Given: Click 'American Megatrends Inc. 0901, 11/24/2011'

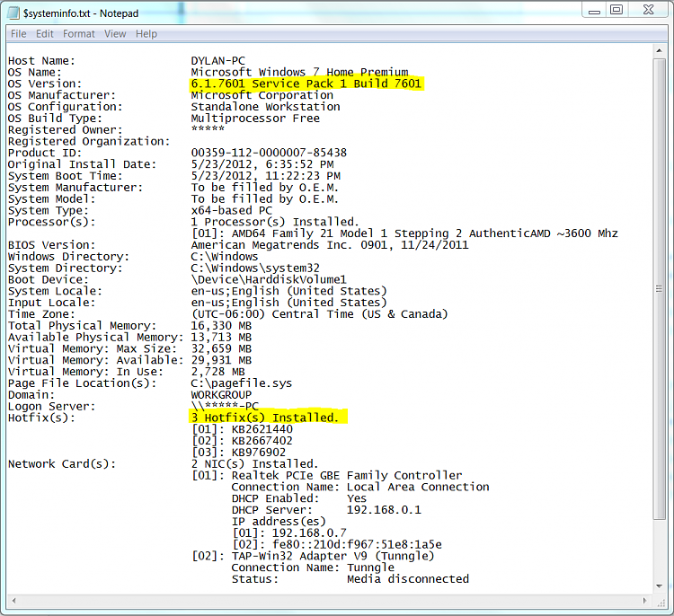Looking at the screenshot, I should 330,245.
